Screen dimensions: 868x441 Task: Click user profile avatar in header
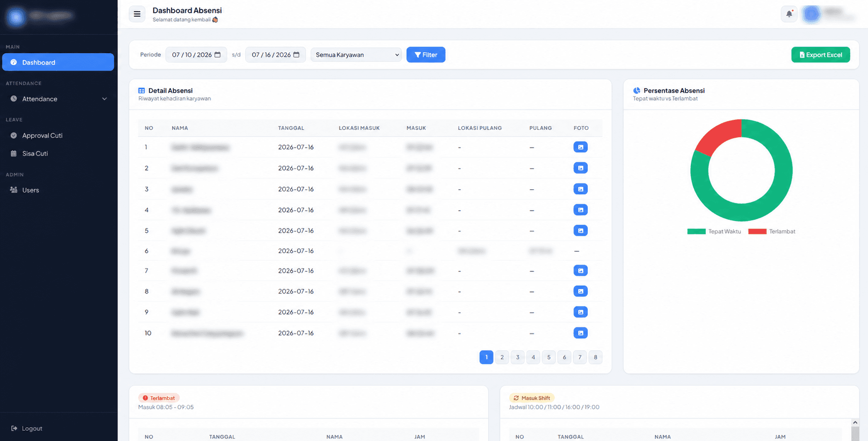[811, 14]
